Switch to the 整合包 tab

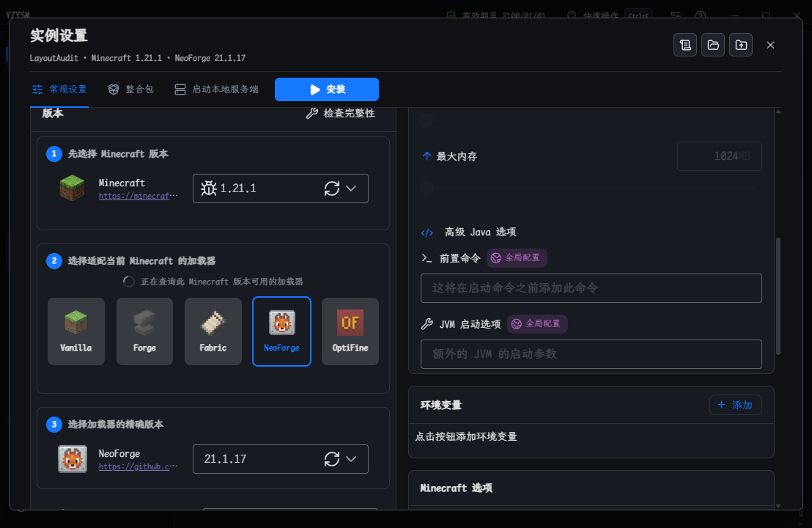click(x=130, y=89)
